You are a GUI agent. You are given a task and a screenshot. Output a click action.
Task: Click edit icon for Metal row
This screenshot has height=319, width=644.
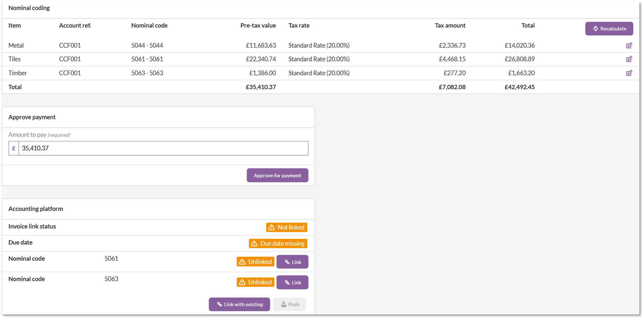[x=629, y=45]
